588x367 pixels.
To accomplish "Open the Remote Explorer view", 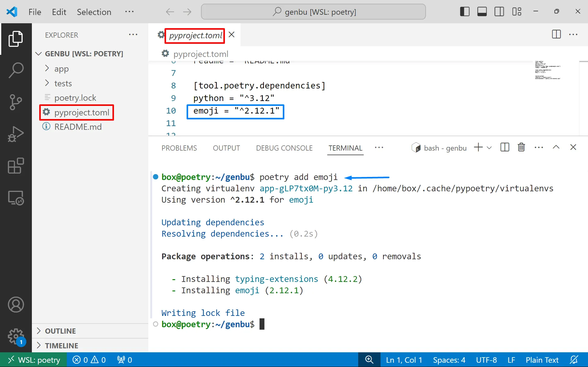I will [16, 198].
